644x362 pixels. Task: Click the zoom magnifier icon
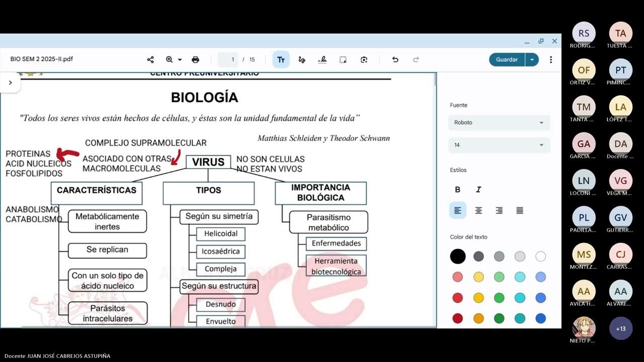click(x=170, y=60)
